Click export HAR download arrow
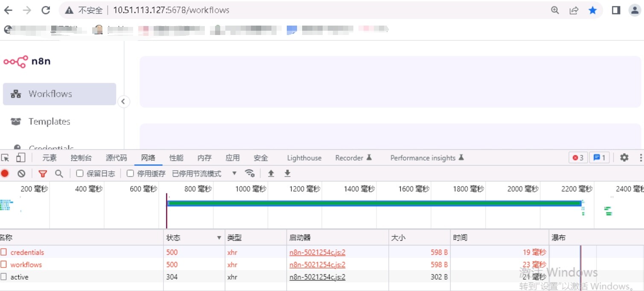 (x=287, y=173)
